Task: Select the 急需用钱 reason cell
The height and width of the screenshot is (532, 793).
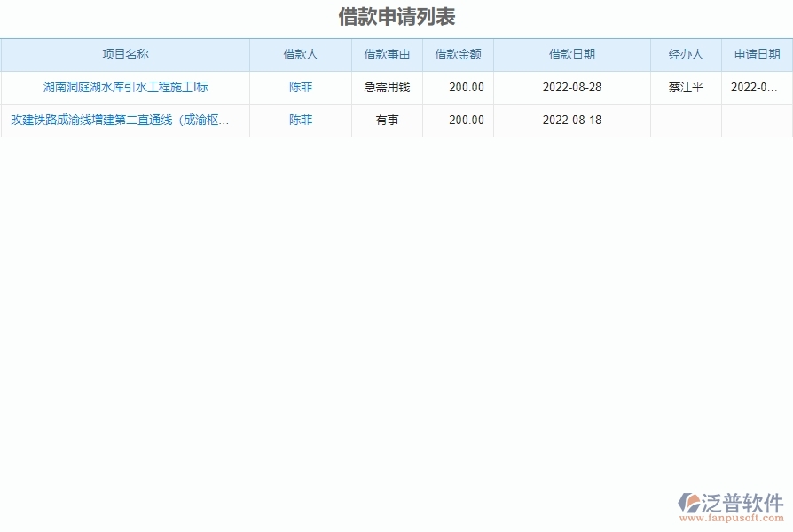Action: click(x=387, y=87)
